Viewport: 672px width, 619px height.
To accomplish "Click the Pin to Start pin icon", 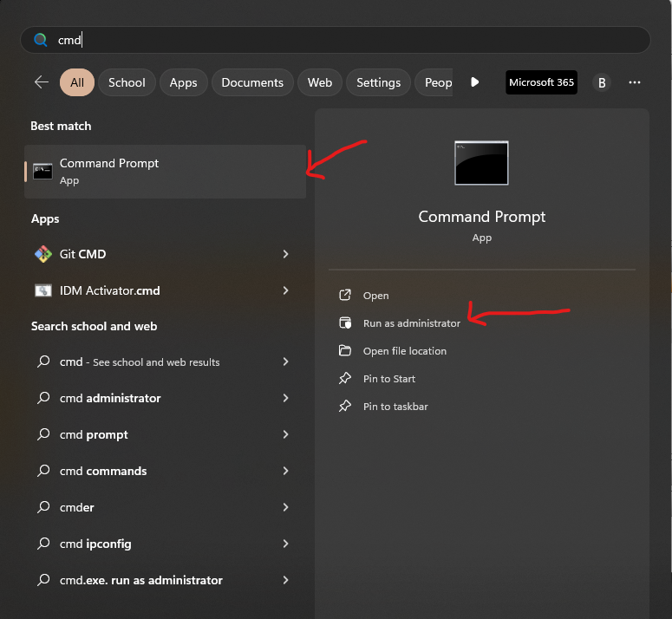I will [x=345, y=379].
